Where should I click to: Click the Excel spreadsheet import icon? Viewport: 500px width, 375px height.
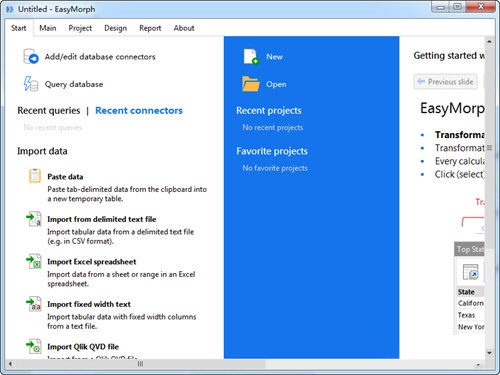(34, 261)
